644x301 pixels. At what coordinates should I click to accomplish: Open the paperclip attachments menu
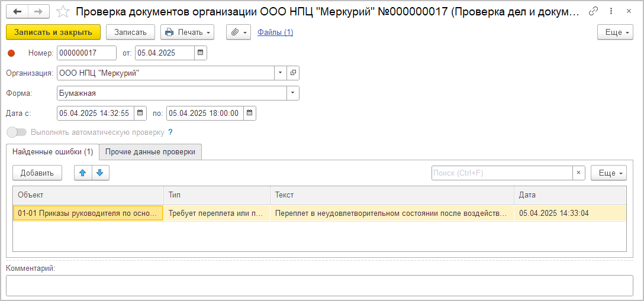pos(239,32)
